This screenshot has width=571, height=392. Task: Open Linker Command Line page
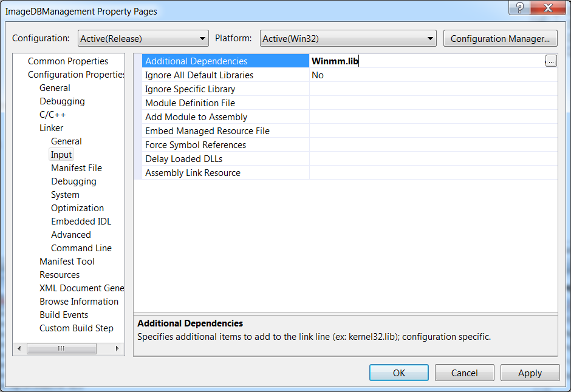coord(81,248)
